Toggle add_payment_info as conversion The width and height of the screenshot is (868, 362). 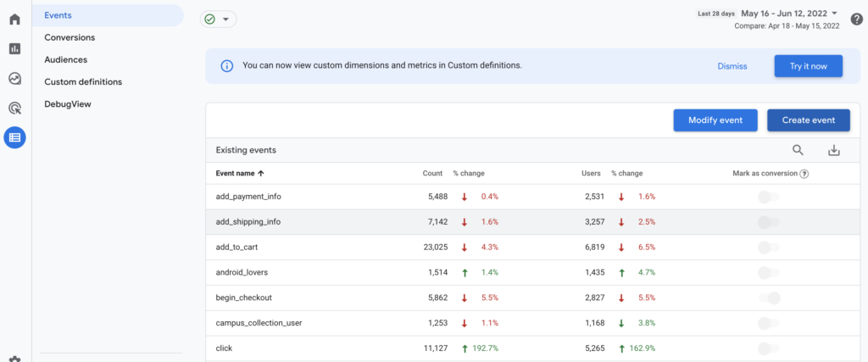768,197
